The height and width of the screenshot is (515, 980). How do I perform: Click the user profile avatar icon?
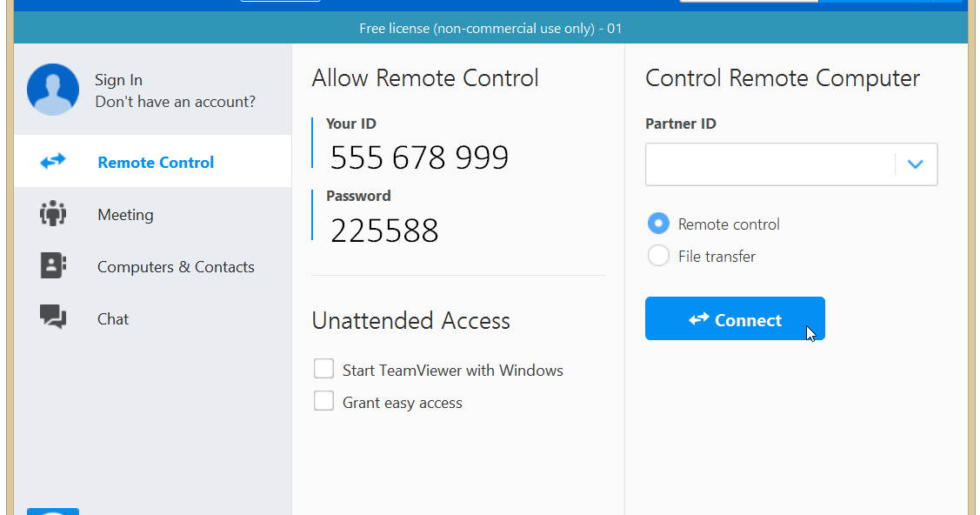click(x=53, y=90)
